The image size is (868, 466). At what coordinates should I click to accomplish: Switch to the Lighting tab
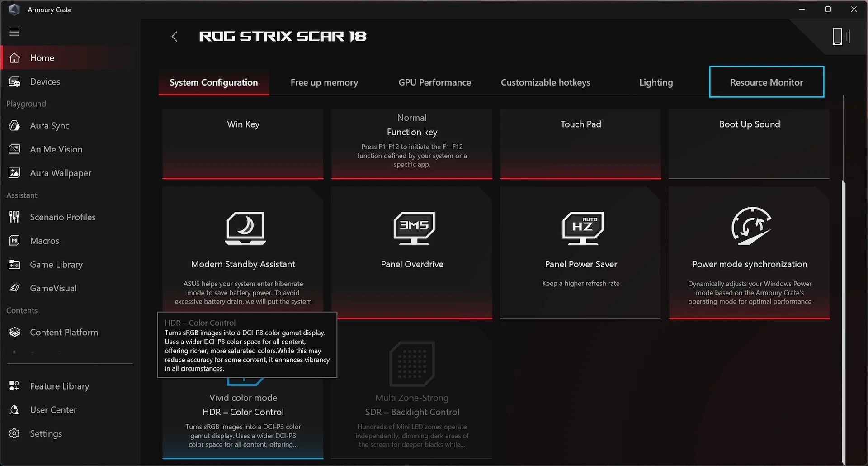click(x=656, y=82)
